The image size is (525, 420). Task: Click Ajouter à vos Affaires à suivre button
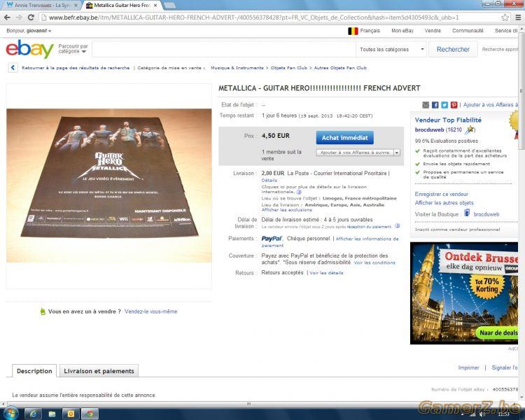(355, 153)
